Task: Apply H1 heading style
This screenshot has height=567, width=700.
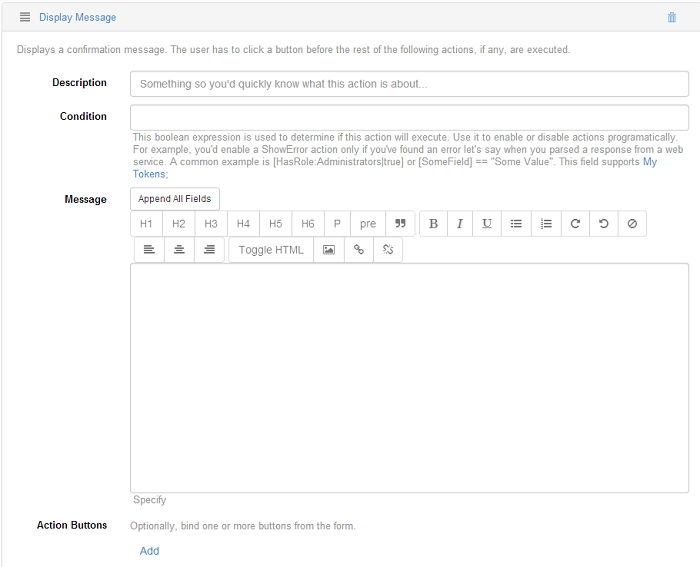Action: click(146, 224)
